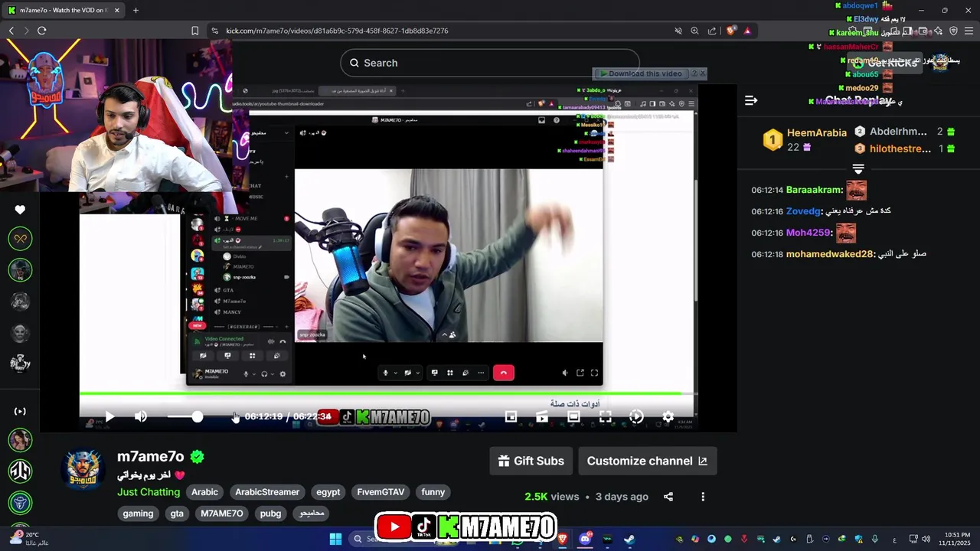Image resolution: width=980 pixels, height=551 pixels.
Task: Bookmark this page
Action: pyautogui.click(x=194, y=31)
